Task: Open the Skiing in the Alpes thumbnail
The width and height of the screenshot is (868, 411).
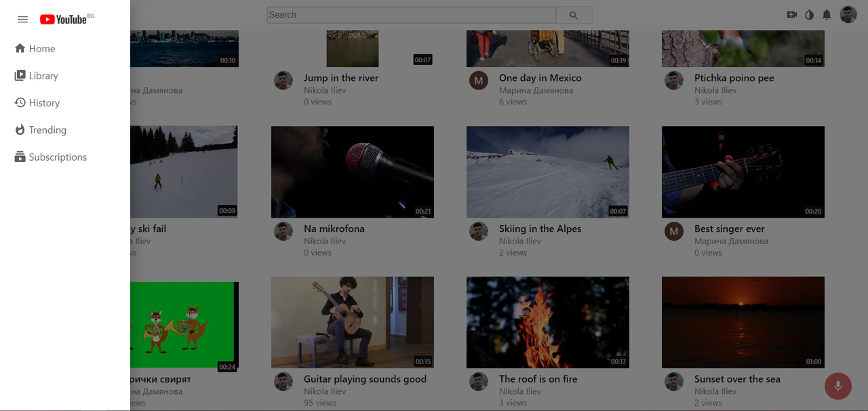Action: [x=548, y=172]
